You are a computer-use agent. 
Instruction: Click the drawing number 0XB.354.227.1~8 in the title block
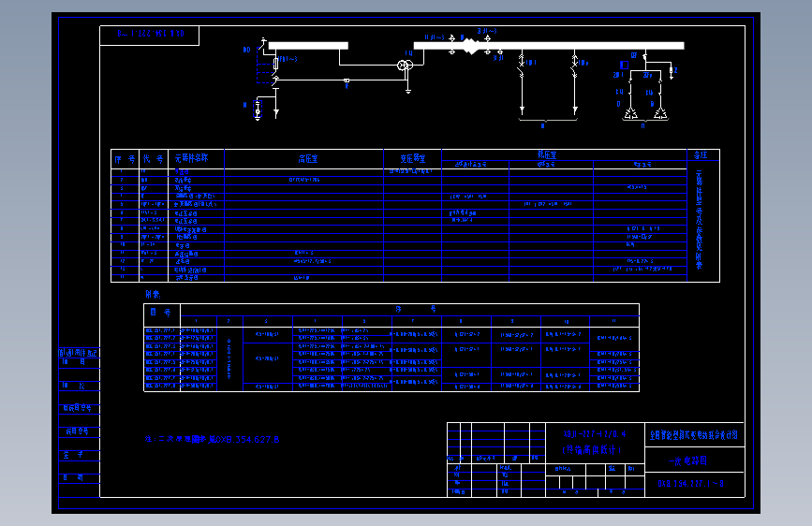[691, 484]
